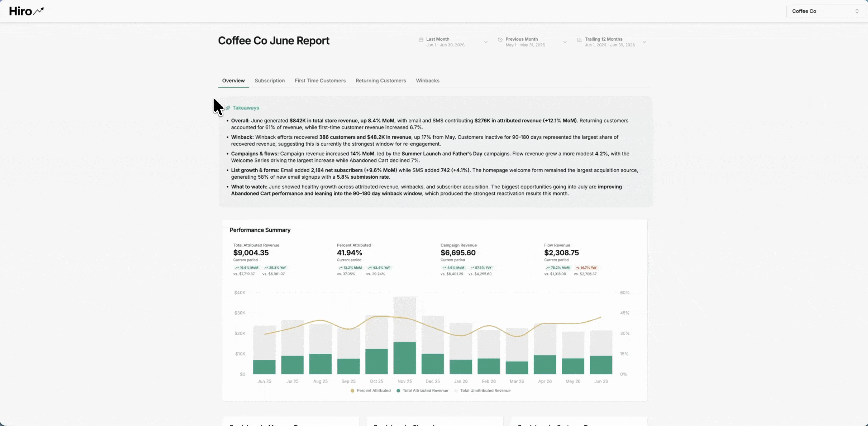Click the Coffee Co June Report title
This screenshot has height=426, width=868.
[x=274, y=41]
